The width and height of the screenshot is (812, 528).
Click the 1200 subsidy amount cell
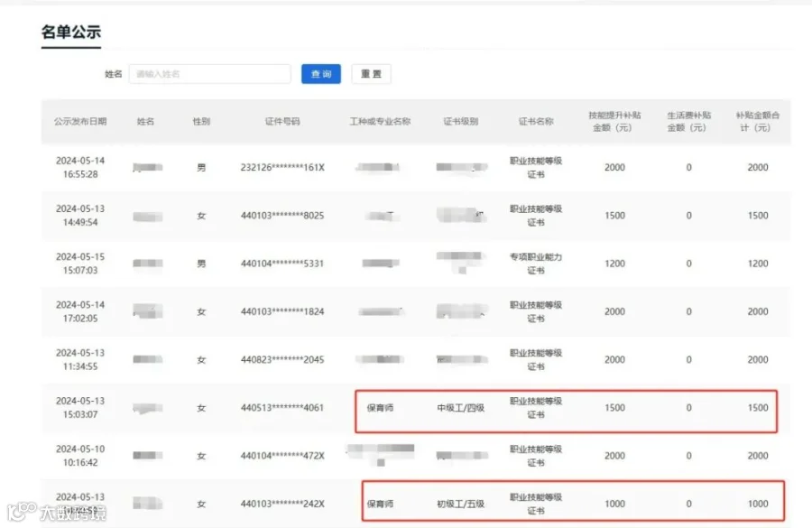614,264
